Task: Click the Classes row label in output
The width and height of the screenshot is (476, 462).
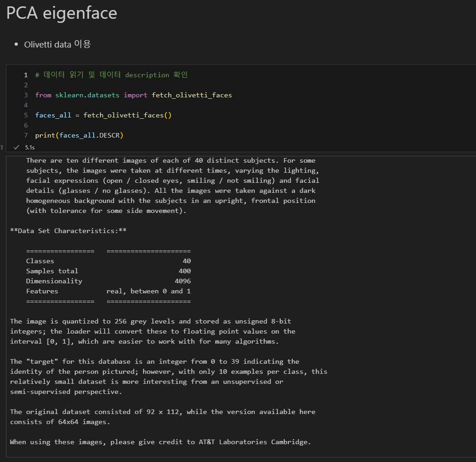Action: [x=40, y=261]
